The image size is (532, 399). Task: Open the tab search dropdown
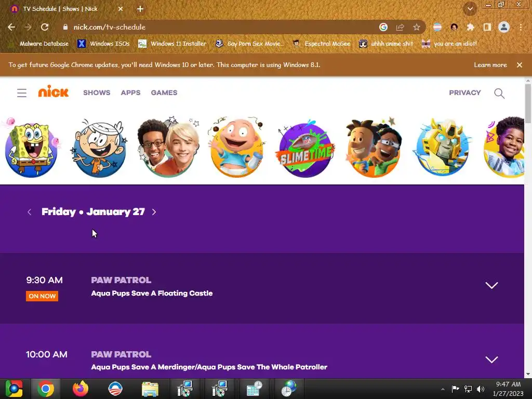click(x=470, y=9)
